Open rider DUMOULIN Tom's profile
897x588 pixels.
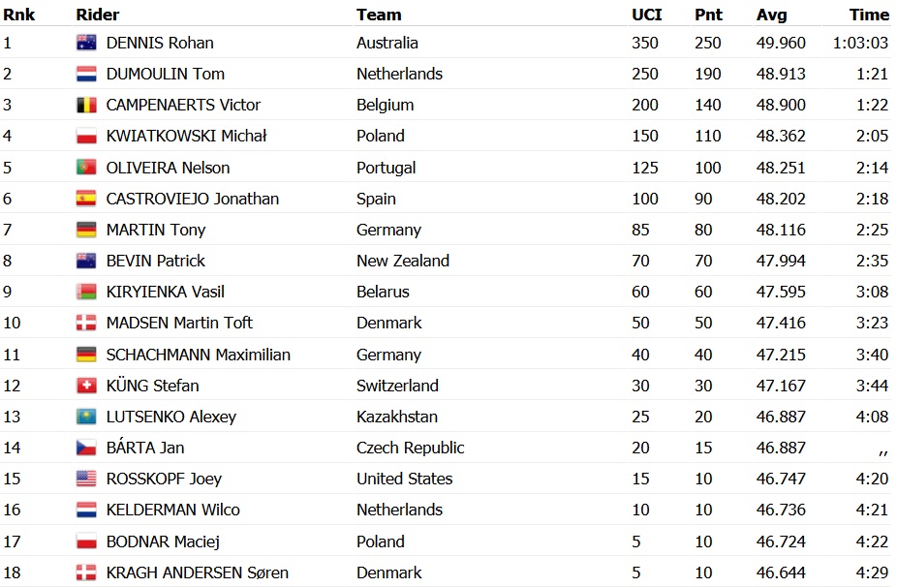165,74
